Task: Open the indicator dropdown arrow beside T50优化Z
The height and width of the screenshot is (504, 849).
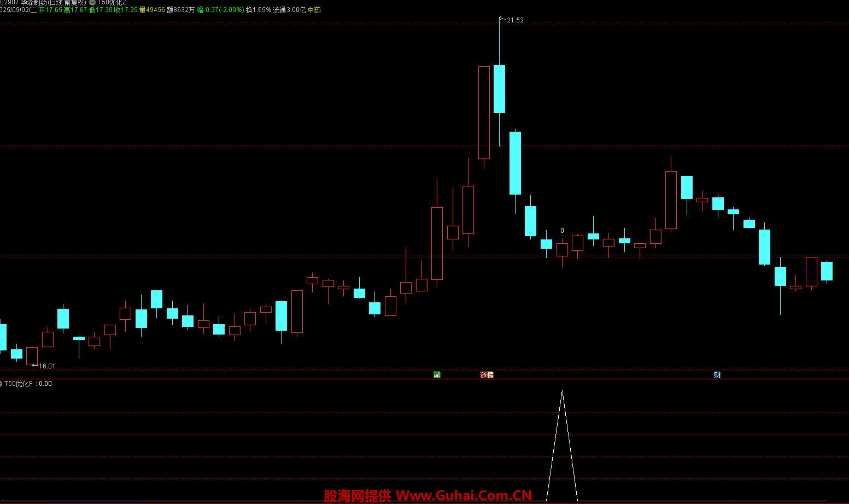Action: pos(92,2)
